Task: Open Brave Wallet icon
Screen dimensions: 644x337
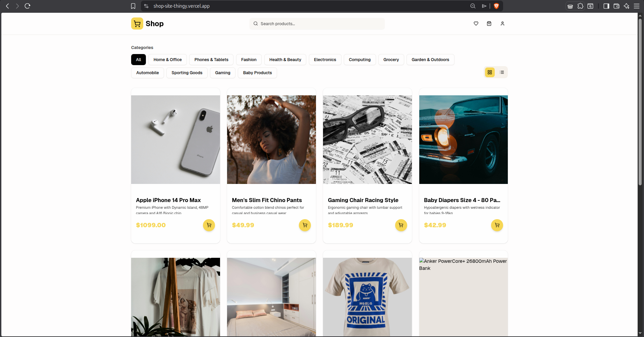Action: pos(616,6)
